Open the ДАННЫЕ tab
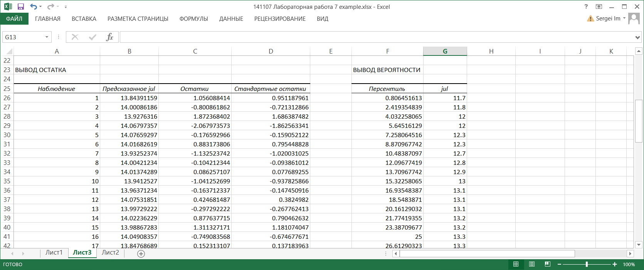Image resolution: width=644 pixels, height=270 pixels. click(x=231, y=19)
